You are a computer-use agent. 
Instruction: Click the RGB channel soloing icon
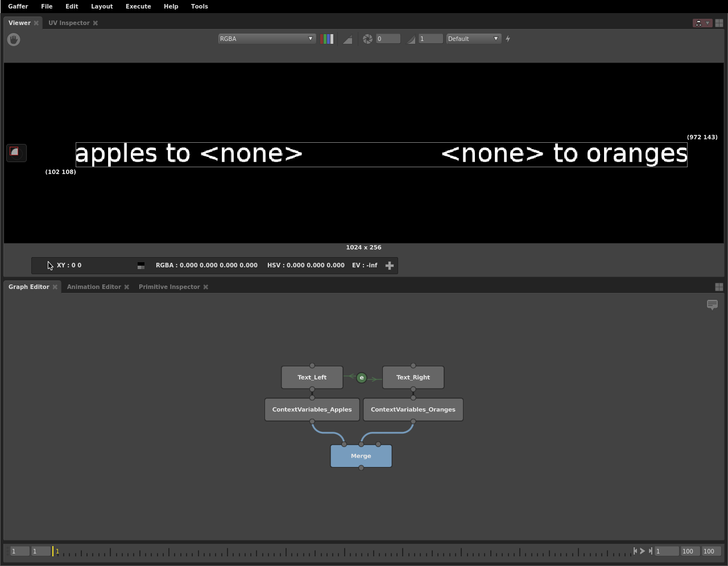(327, 39)
